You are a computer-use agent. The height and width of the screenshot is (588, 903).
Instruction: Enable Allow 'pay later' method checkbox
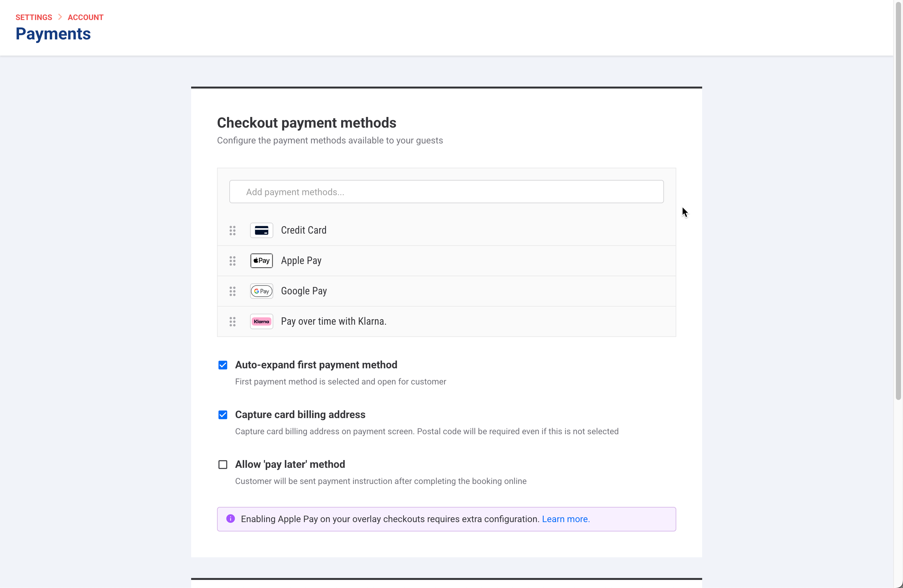(x=223, y=464)
